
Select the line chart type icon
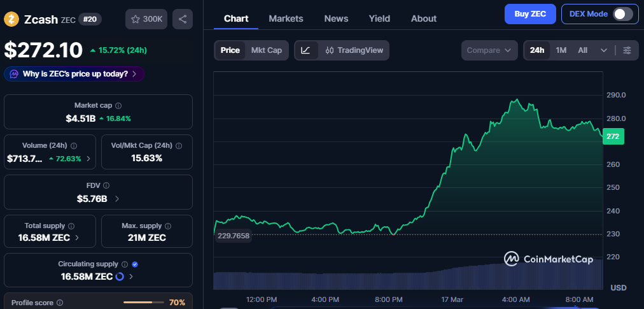[x=305, y=50]
